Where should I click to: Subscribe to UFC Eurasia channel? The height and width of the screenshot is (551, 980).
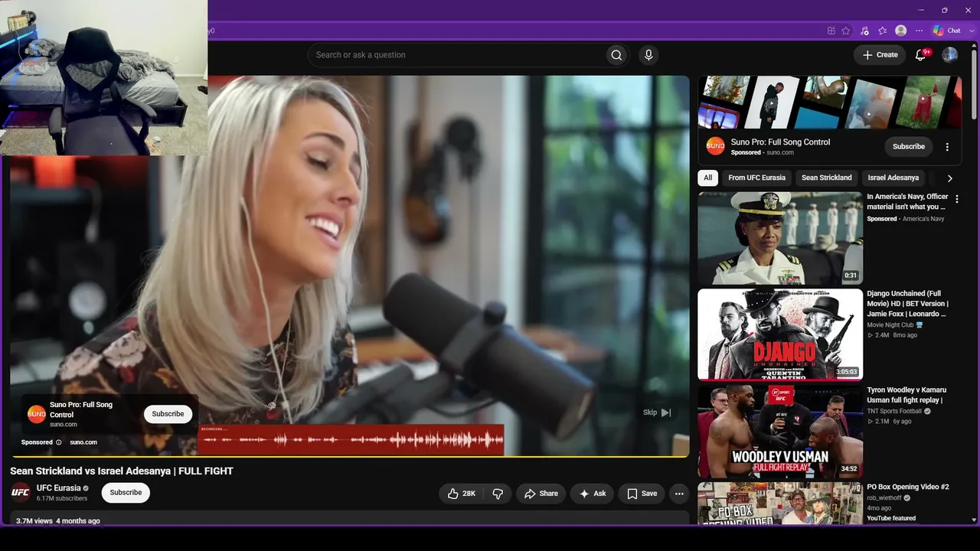click(x=126, y=493)
